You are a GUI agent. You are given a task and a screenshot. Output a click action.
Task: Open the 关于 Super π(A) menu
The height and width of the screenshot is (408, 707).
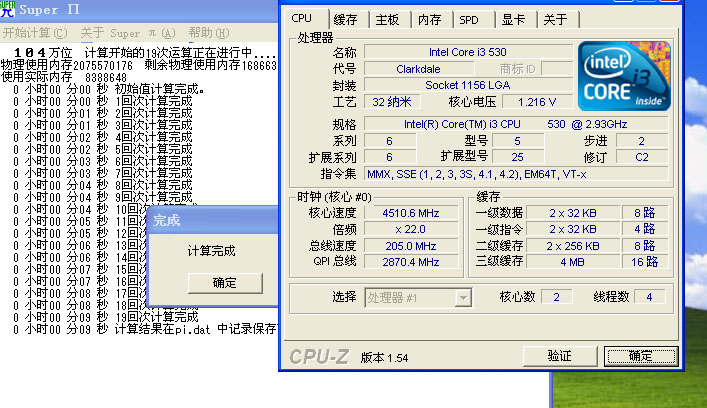tap(128, 33)
